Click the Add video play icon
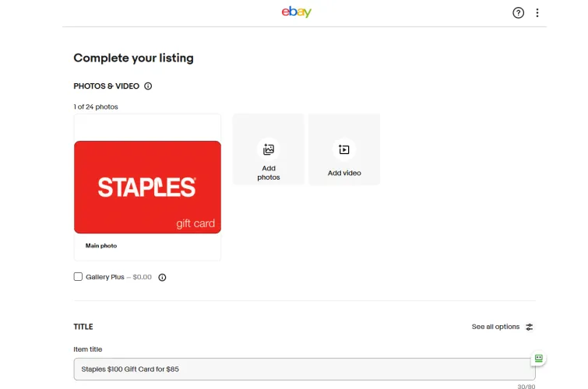The image size is (588, 389). [x=344, y=149]
